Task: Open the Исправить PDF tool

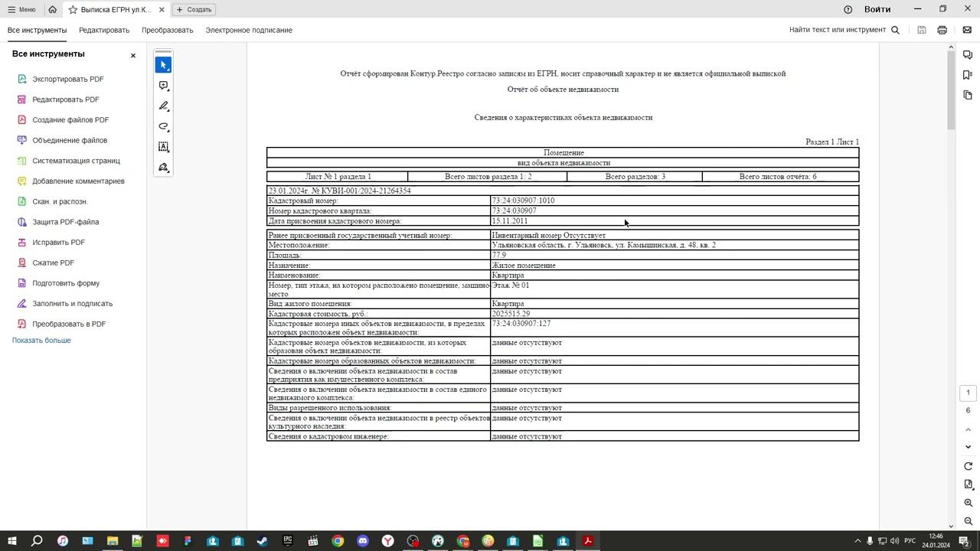Action: (x=58, y=243)
